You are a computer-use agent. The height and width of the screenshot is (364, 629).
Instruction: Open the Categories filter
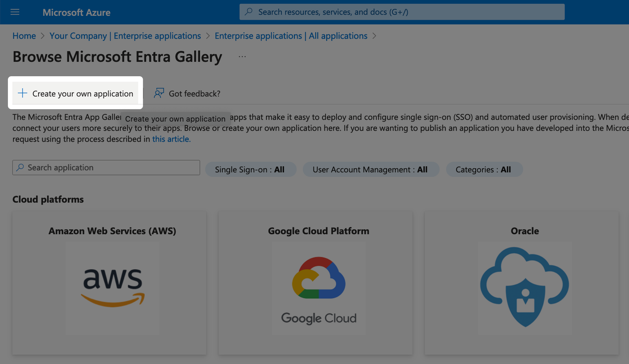coord(484,169)
